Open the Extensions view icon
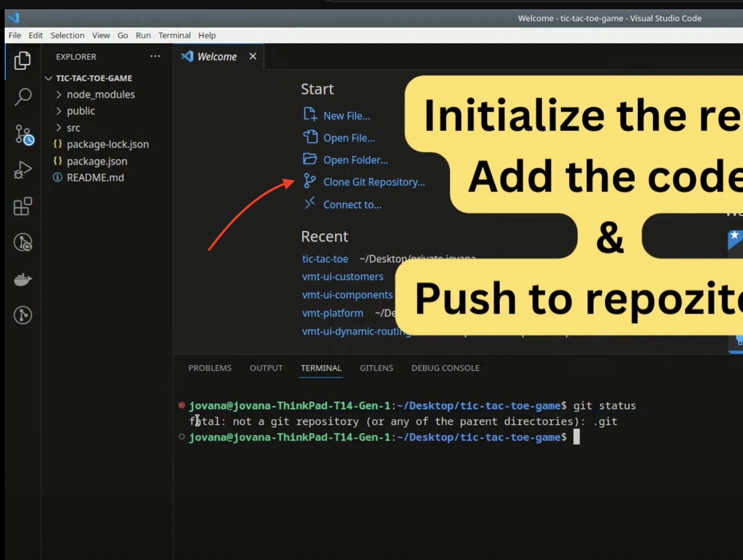Viewport: 743px width, 560px height. [22, 206]
